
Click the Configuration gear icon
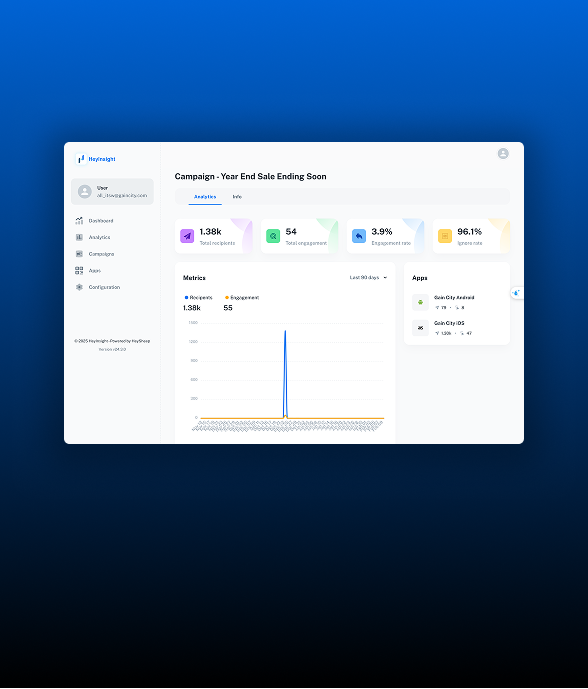pyautogui.click(x=79, y=287)
